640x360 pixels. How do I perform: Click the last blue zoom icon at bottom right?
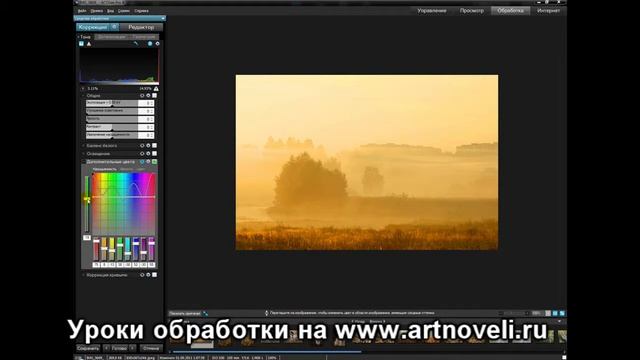coord(562,313)
